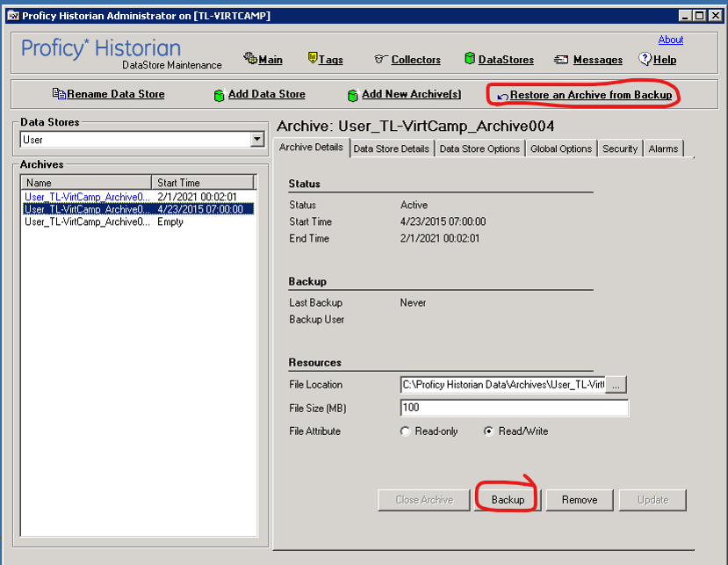Switch to the Security tab
Viewport: 728px width, 565px height.
coord(620,148)
